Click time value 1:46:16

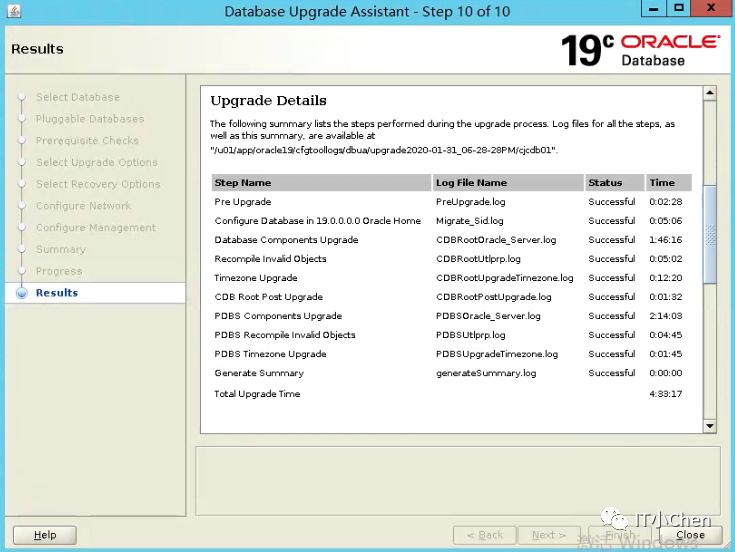666,240
